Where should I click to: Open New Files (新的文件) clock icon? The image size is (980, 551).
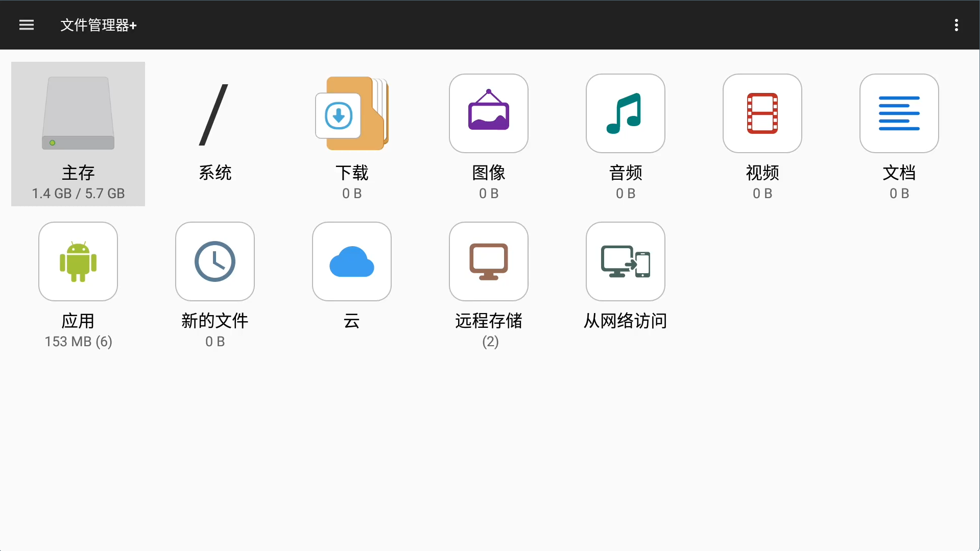tap(215, 261)
